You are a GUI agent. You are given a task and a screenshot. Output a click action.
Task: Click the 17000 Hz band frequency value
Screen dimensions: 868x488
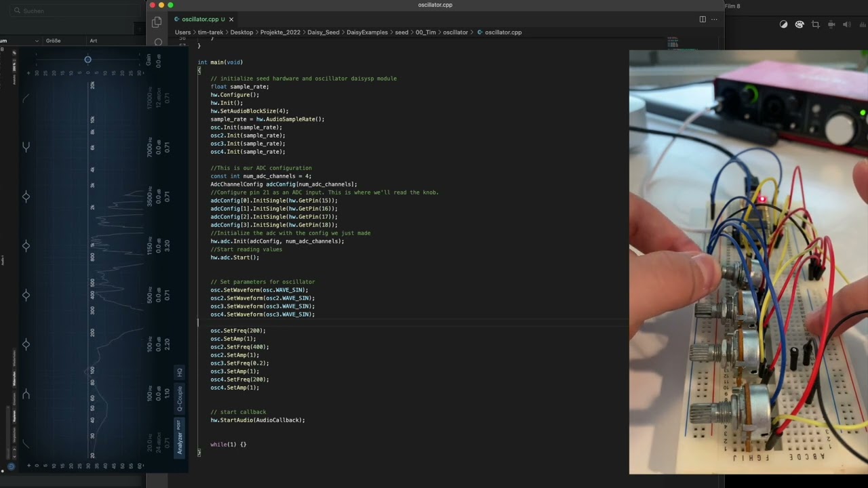[149, 99]
